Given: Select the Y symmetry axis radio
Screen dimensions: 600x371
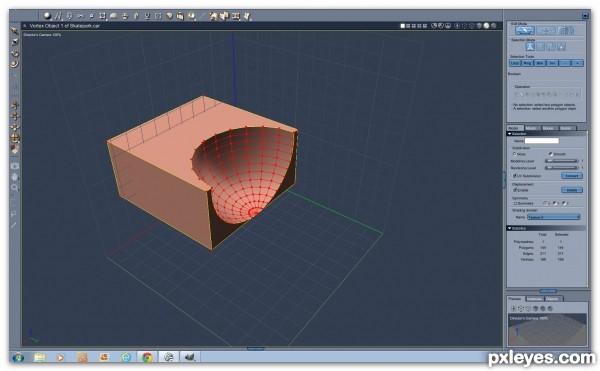Looking at the screenshot, I should click(554, 203).
